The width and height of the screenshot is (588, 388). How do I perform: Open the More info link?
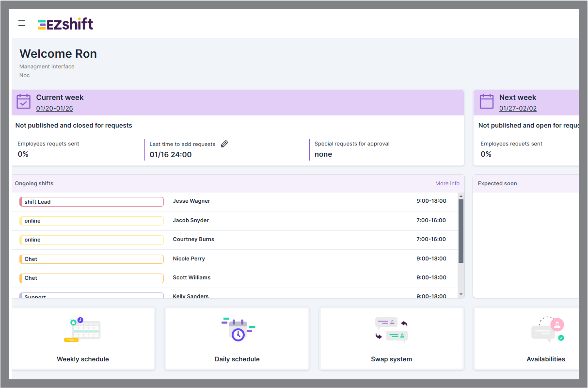(x=447, y=183)
